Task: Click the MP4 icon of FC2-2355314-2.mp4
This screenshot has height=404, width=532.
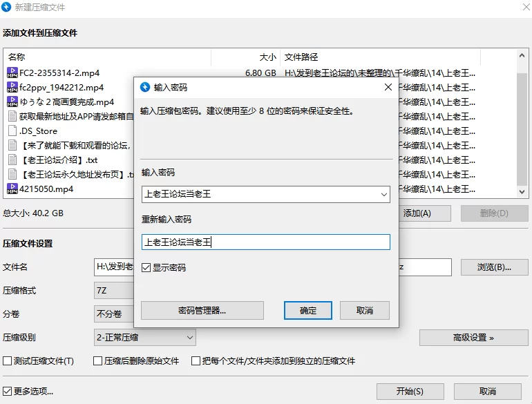Action: (x=12, y=73)
